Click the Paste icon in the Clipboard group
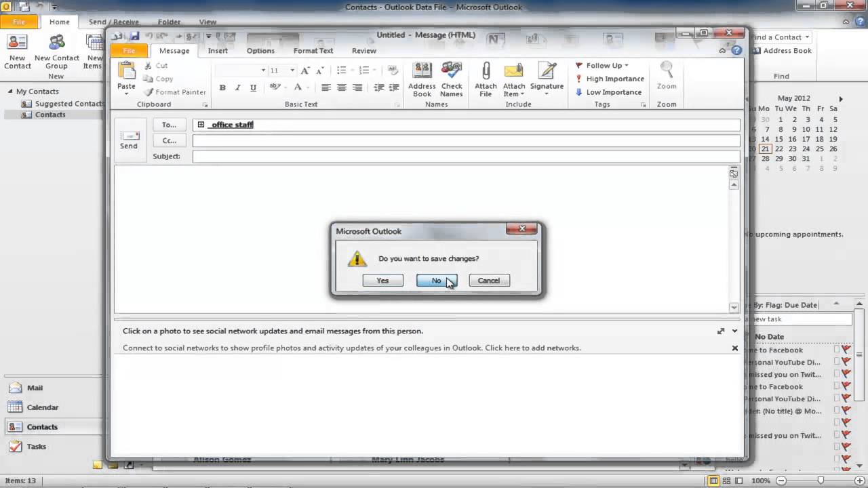This screenshot has height=488, width=868. coord(126,70)
